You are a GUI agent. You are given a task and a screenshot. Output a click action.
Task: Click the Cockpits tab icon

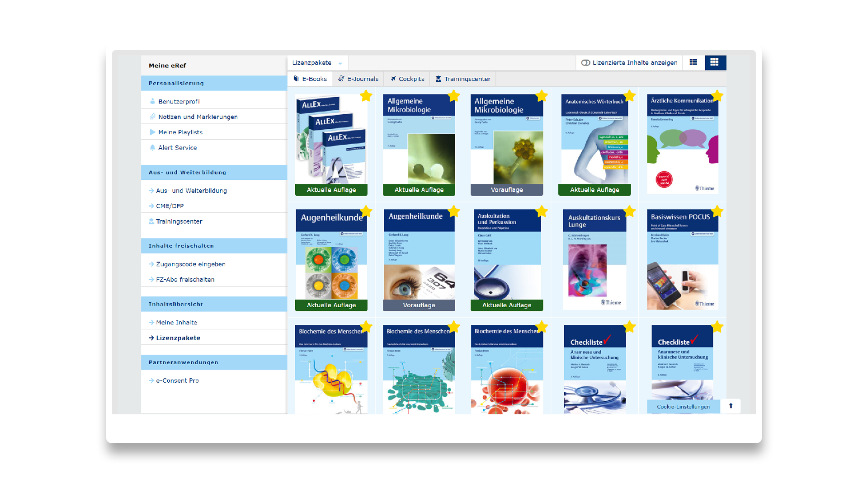tap(393, 79)
